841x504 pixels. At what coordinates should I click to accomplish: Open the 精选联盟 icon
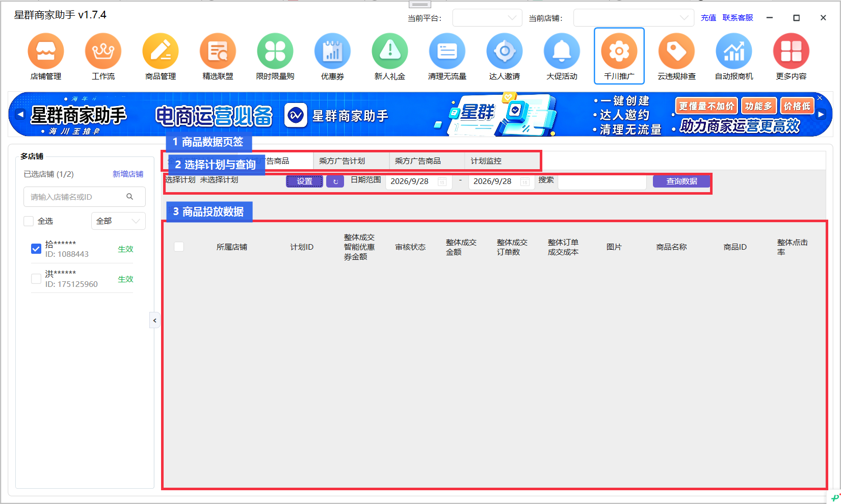218,51
